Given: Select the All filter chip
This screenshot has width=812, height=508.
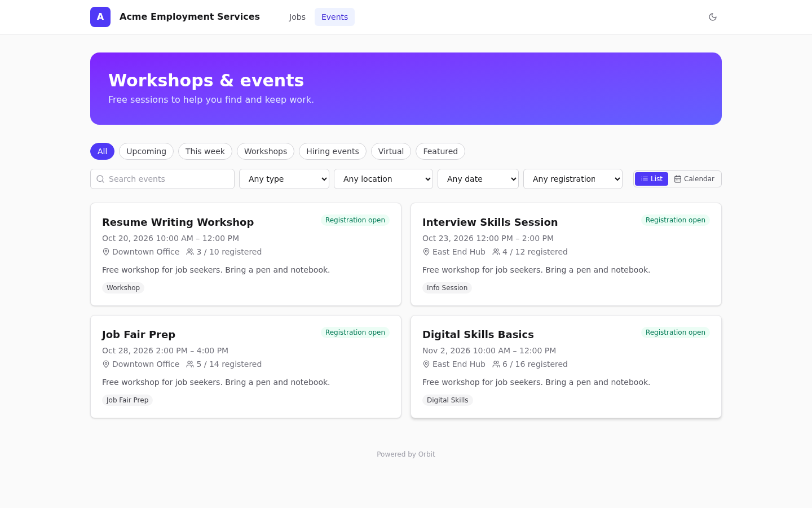Looking at the screenshot, I should pyautogui.click(x=102, y=151).
